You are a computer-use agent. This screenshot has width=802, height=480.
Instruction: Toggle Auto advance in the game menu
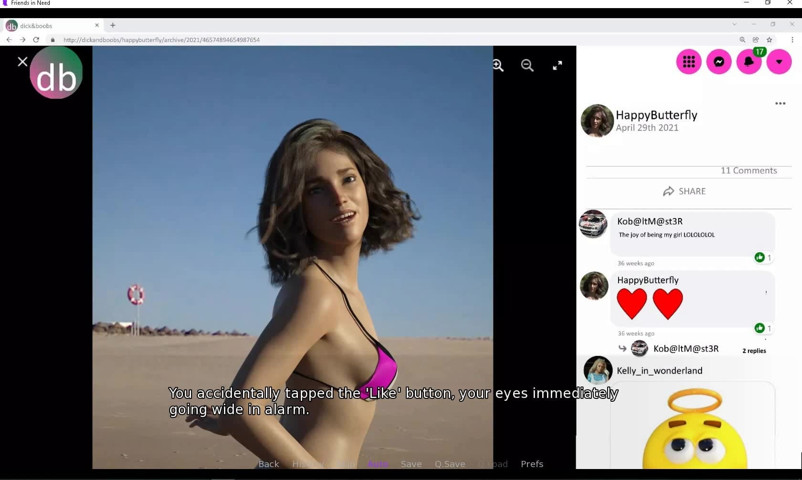coord(377,464)
